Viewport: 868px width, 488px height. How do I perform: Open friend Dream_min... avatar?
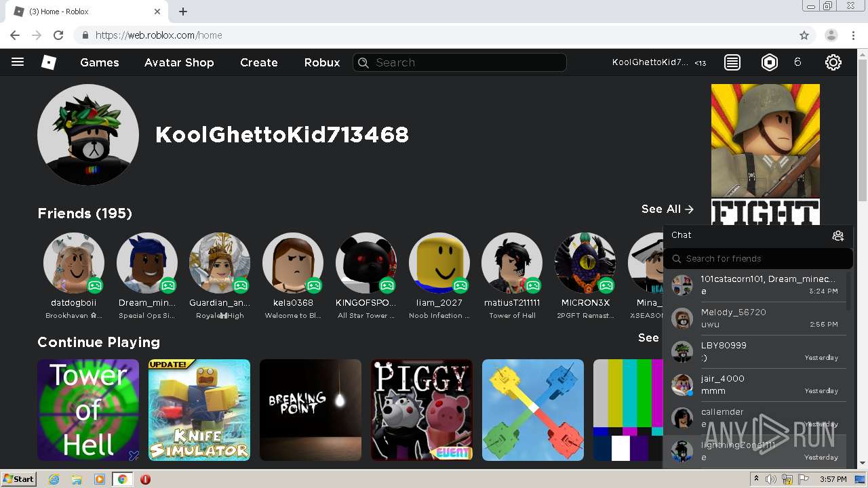pos(147,264)
